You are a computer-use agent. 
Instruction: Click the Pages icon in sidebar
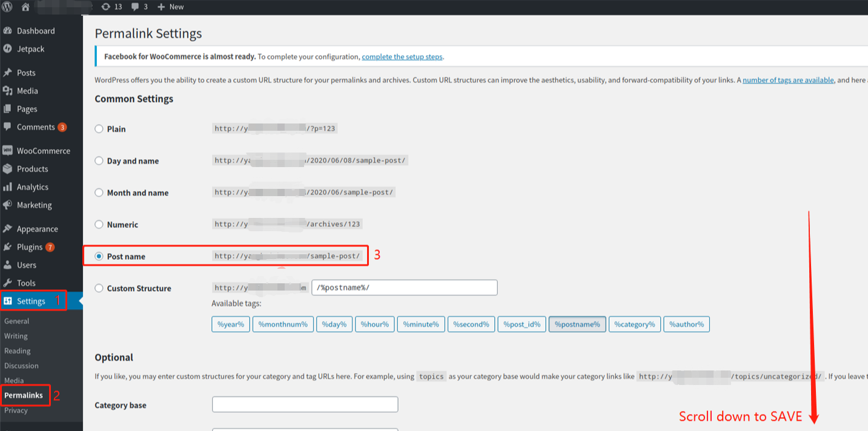pos(7,109)
